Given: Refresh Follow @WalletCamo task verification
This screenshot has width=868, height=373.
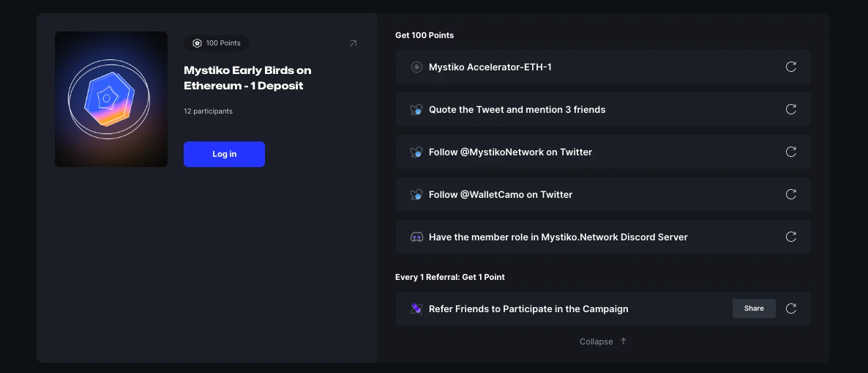Looking at the screenshot, I should tap(790, 194).
